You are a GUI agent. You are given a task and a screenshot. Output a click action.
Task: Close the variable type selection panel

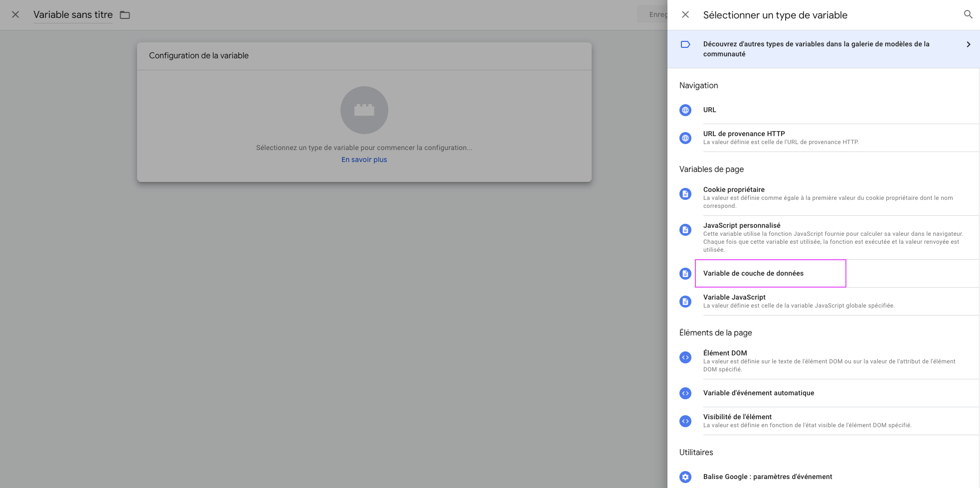point(685,14)
